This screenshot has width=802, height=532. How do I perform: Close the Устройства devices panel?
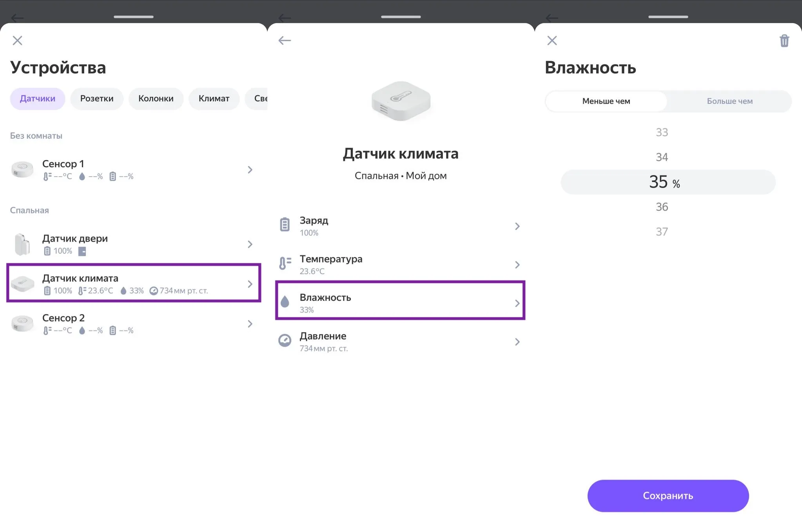pos(17,40)
